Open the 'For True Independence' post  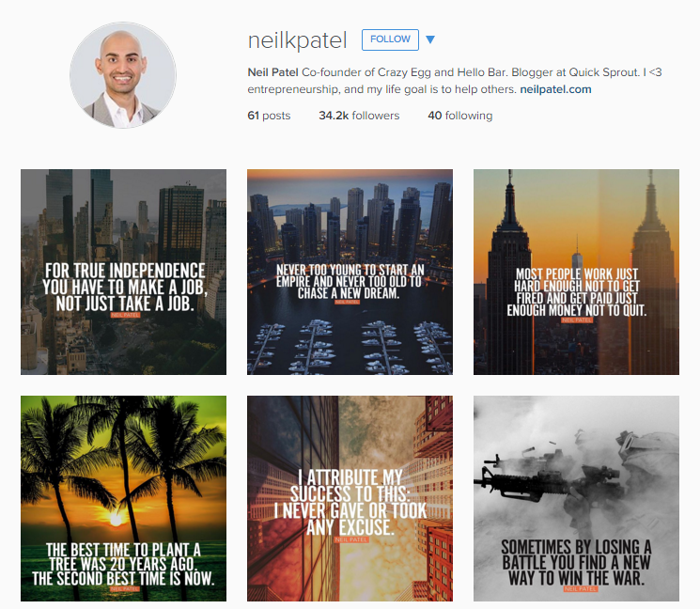[x=123, y=272]
